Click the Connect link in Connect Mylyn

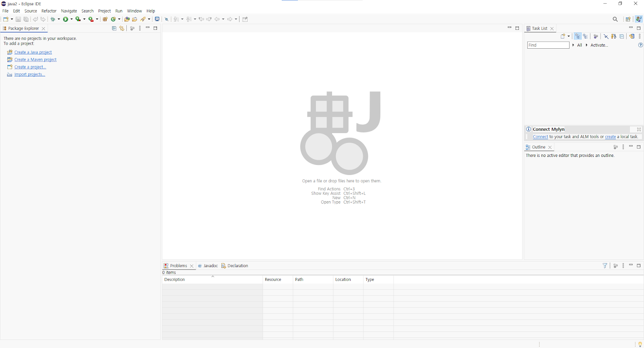pyautogui.click(x=541, y=137)
